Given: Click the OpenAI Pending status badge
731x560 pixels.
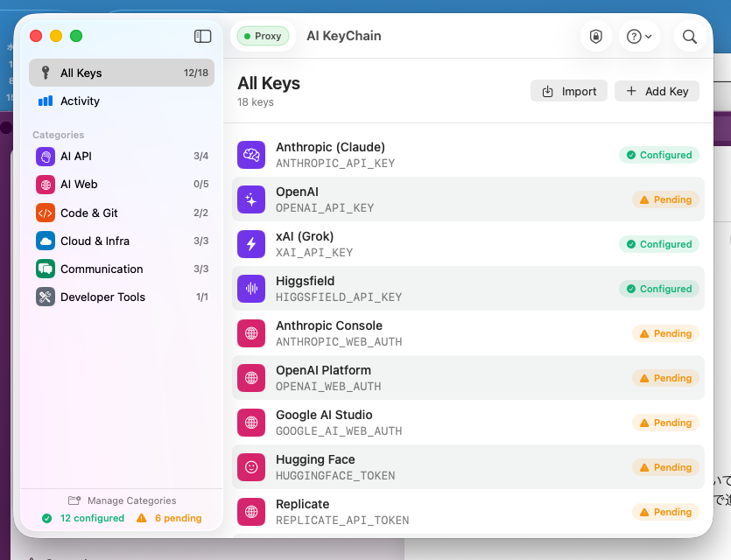Looking at the screenshot, I should click(665, 199).
